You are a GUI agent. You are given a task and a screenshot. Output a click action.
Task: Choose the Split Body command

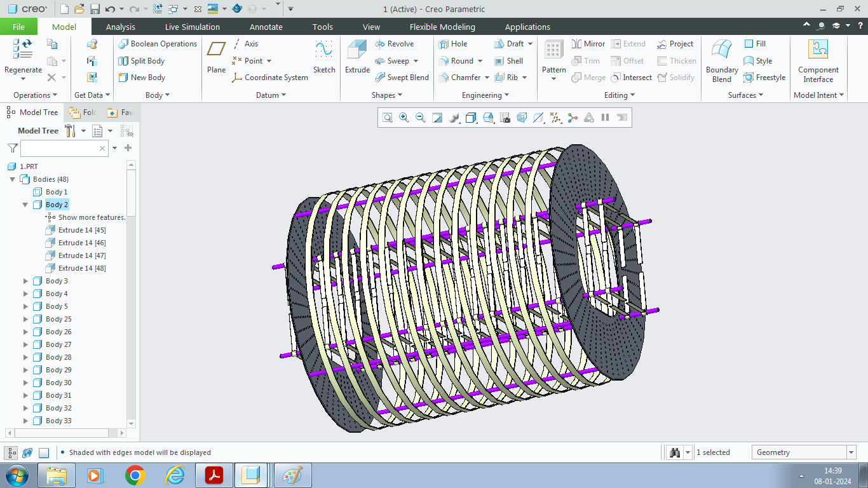tap(142, 61)
